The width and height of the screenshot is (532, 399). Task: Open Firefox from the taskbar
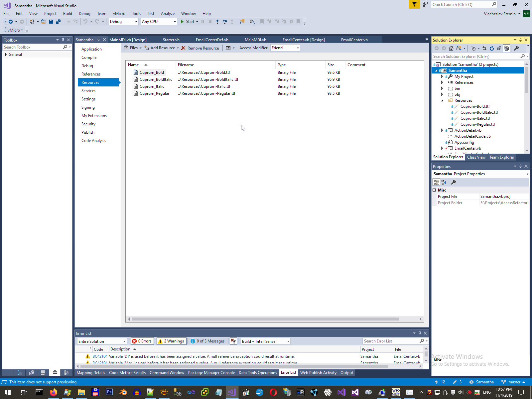point(53,392)
